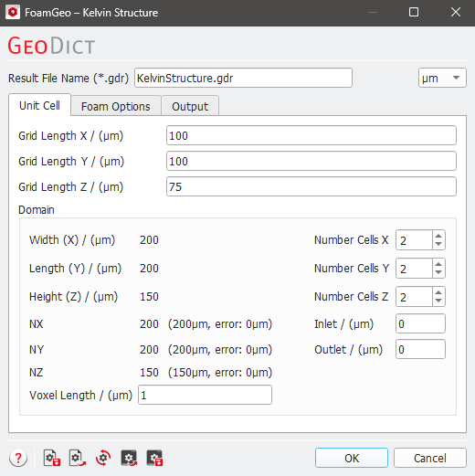This screenshot has width=475, height=476.
Task: Click the 'Height (Z) / (µm)' label
Action: (73, 297)
